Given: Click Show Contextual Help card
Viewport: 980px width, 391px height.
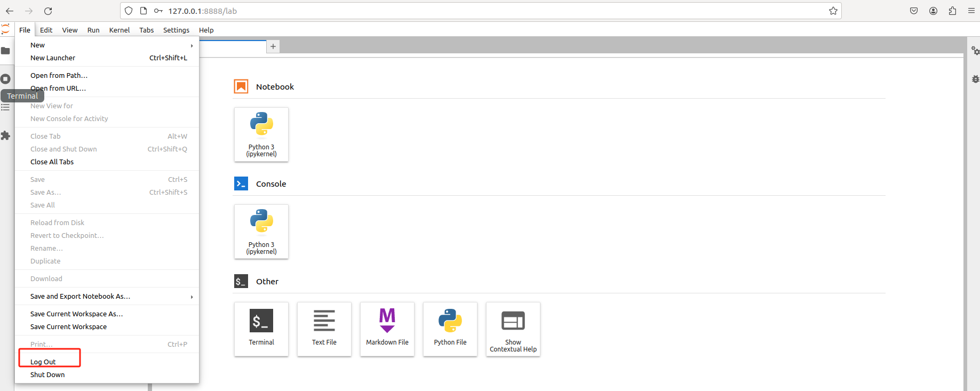Looking at the screenshot, I should [513, 329].
